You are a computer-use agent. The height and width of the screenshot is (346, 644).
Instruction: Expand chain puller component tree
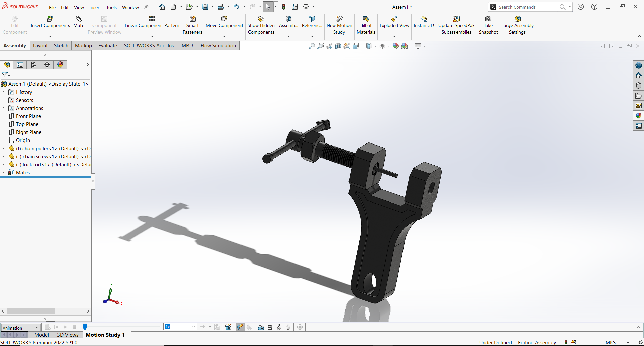coord(3,148)
